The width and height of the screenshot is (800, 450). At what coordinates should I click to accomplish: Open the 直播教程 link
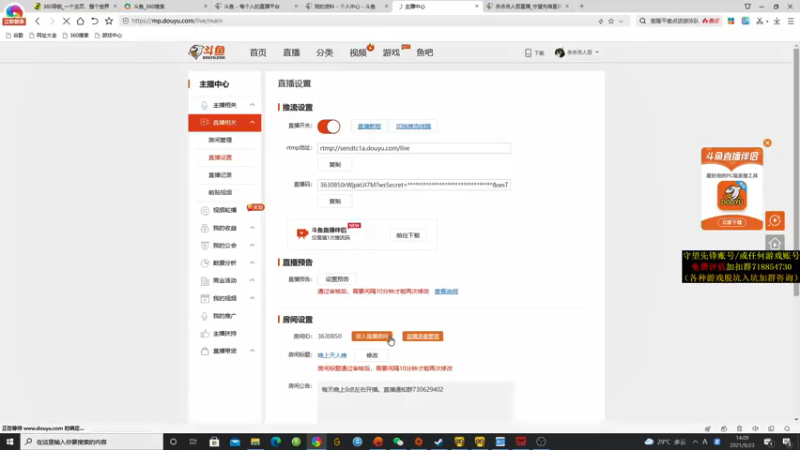369,126
